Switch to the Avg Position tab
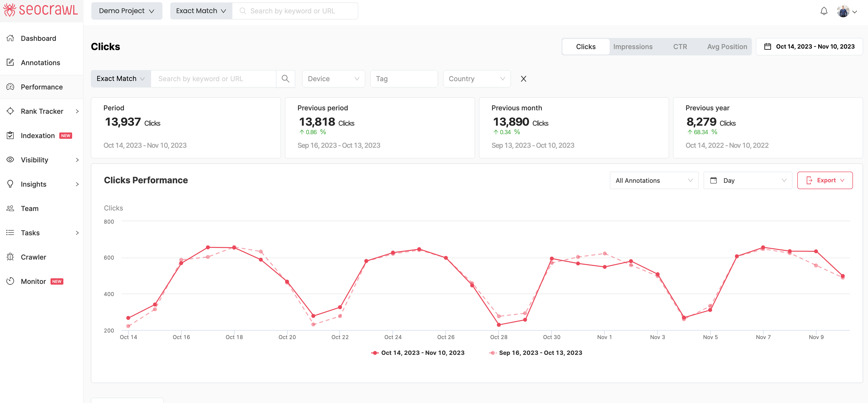This screenshot has height=403, width=868. click(x=727, y=46)
